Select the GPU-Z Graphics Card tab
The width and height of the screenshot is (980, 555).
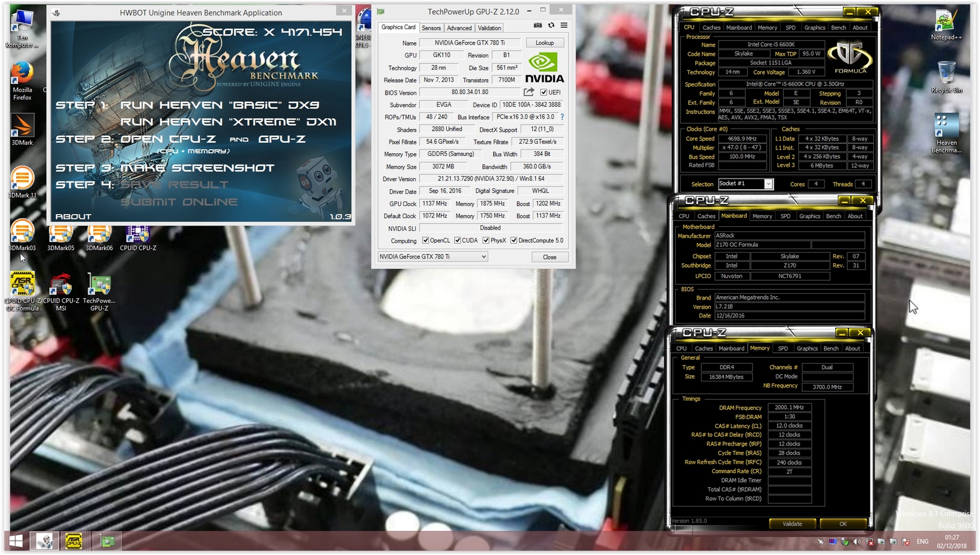click(x=398, y=27)
